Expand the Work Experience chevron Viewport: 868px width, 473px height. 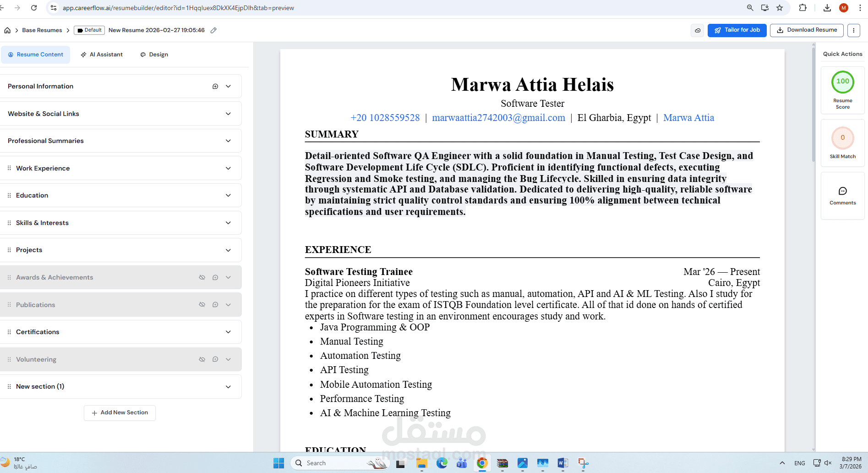click(228, 168)
